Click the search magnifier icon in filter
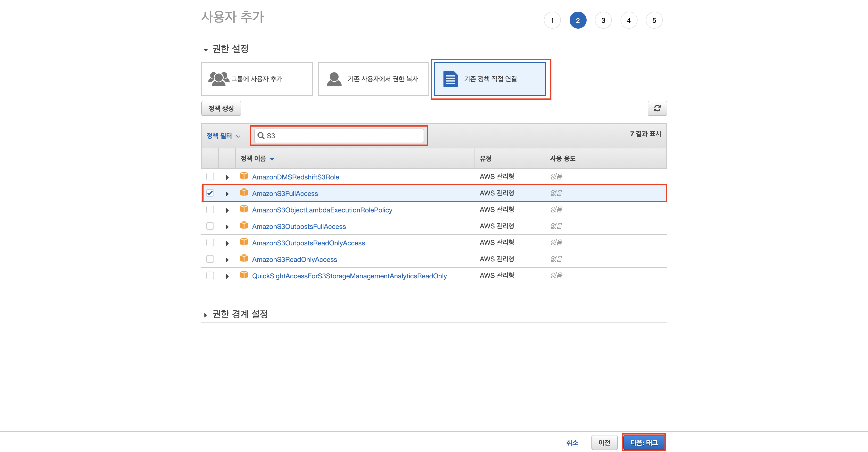 point(261,135)
